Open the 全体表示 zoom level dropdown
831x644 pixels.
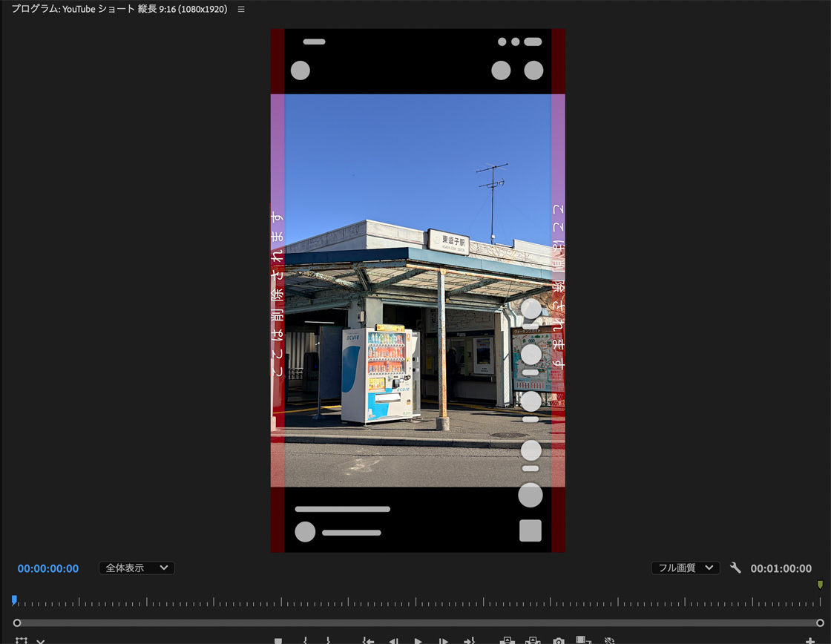[137, 568]
